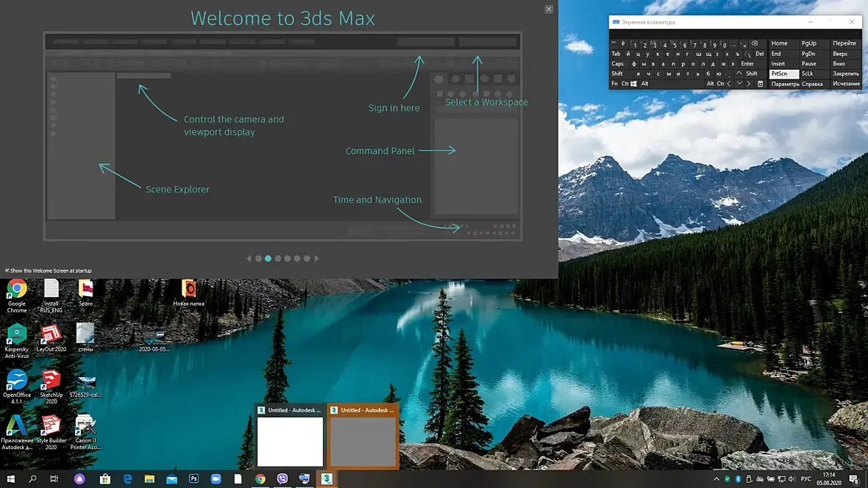The image size is (868, 488).
Task: Close the Welcome to 3ds Max screen
Action: 549,9
